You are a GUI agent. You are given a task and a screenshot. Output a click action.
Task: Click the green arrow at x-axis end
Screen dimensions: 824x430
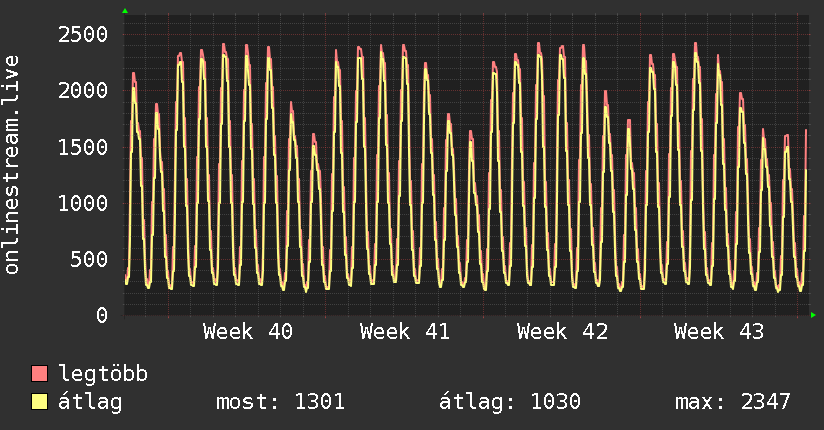813,315
